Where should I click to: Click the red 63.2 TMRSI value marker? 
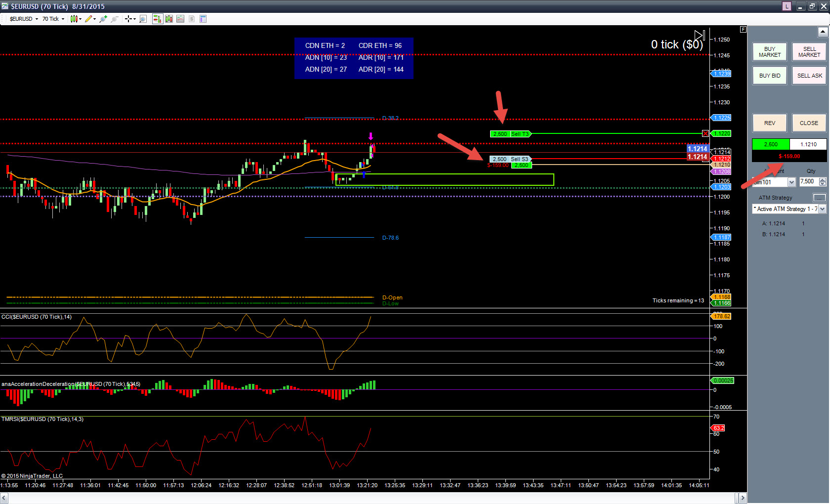718,428
